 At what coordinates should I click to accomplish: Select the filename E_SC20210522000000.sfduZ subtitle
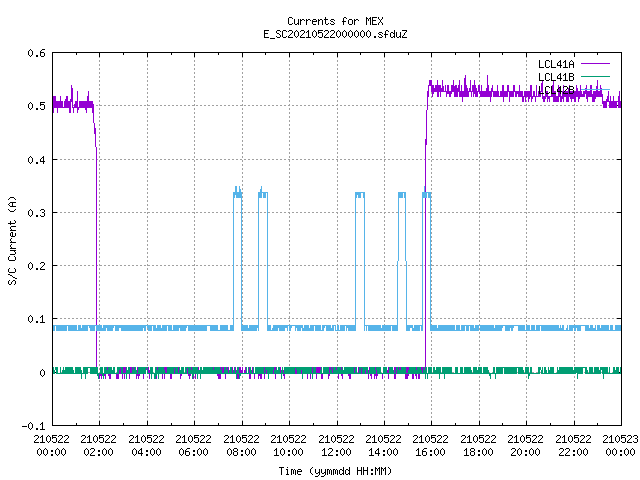tap(335, 34)
